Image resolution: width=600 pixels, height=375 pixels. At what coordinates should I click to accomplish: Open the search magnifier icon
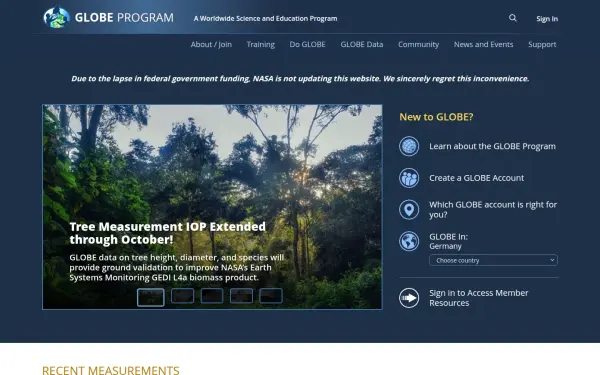513,18
